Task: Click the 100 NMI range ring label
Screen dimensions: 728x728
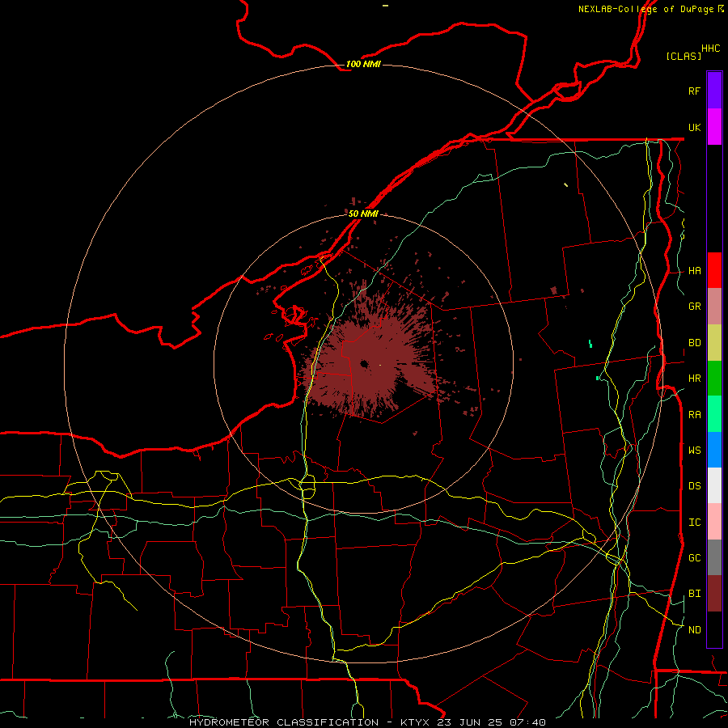Action: pyautogui.click(x=363, y=64)
